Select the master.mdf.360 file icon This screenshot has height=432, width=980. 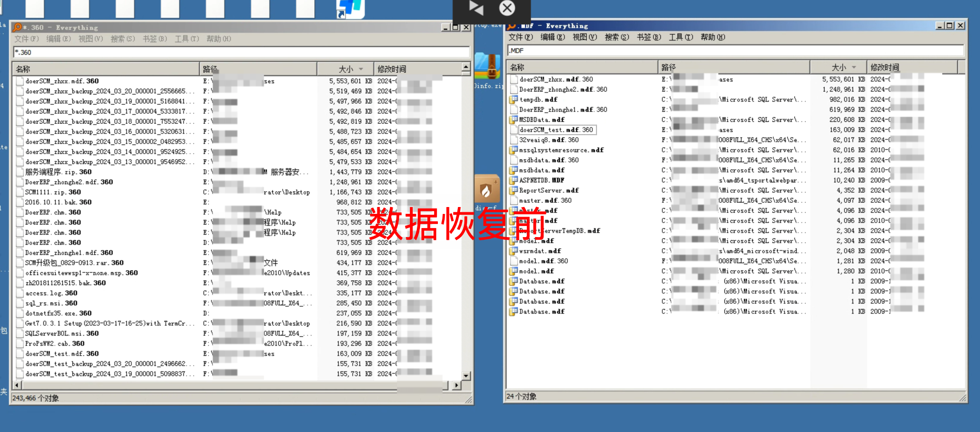tap(514, 201)
